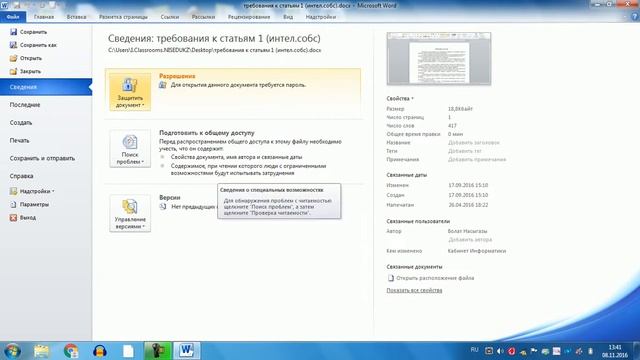Click the Открыть folder icon
This screenshot has height=360, width=640.
coord(13,58)
